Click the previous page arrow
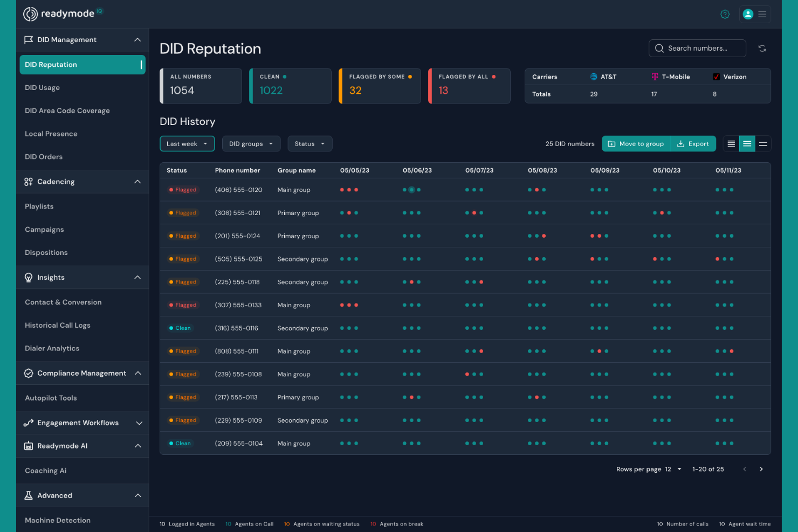 745,469
